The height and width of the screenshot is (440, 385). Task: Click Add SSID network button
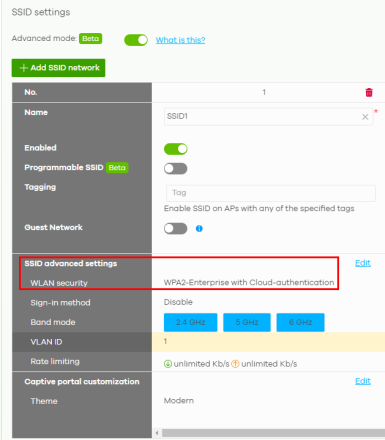(58, 68)
